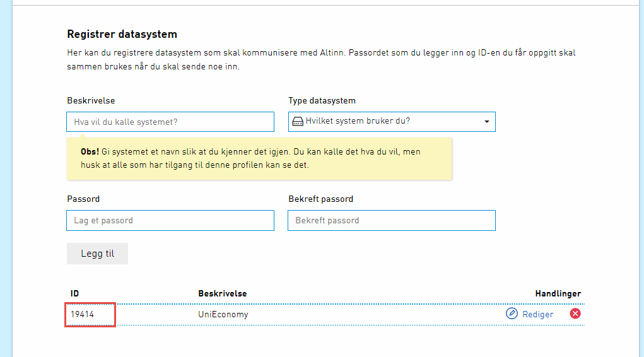Viewport: 644px width, 357px height.
Task: Expand the Type datasystem dropdown arrow
Action: (x=486, y=122)
